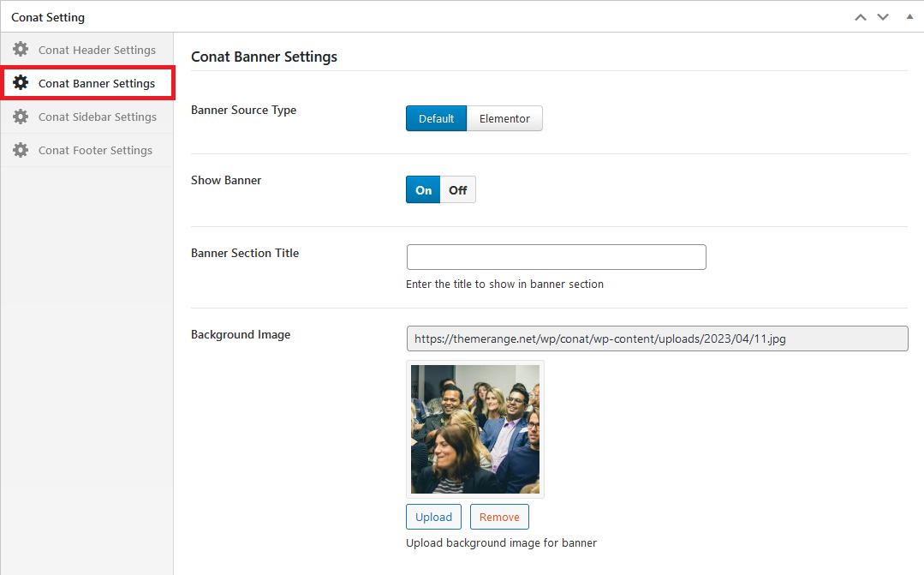Collapse the Conat Setting panel with the triangle
Image resolution: width=924 pixels, height=575 pixels.
tap(909, 16)
